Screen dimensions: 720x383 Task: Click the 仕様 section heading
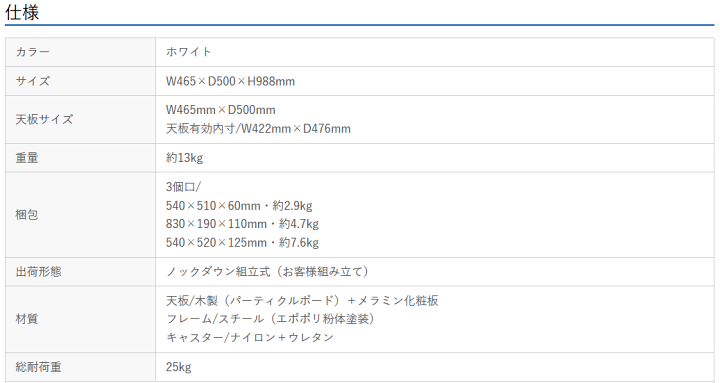pyautogui.click(x=22, y=12)
